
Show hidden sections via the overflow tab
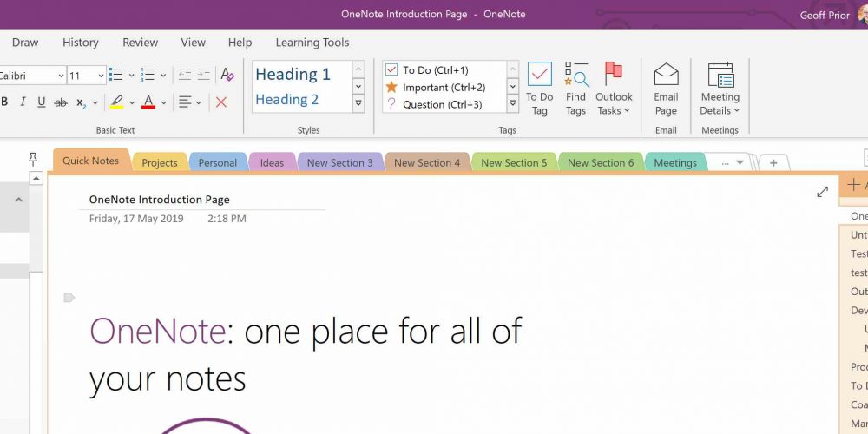[x=732, y=163]
